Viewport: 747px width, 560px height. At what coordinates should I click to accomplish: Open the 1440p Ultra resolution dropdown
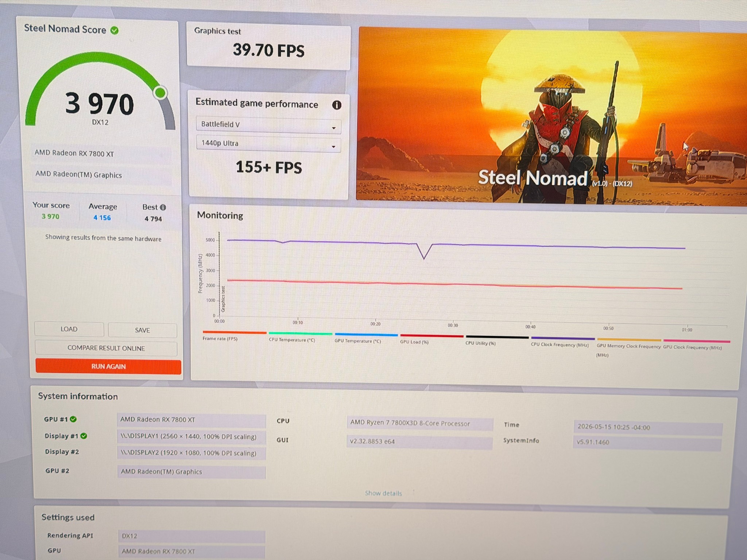pyautogui.click(x=268, y=144)
